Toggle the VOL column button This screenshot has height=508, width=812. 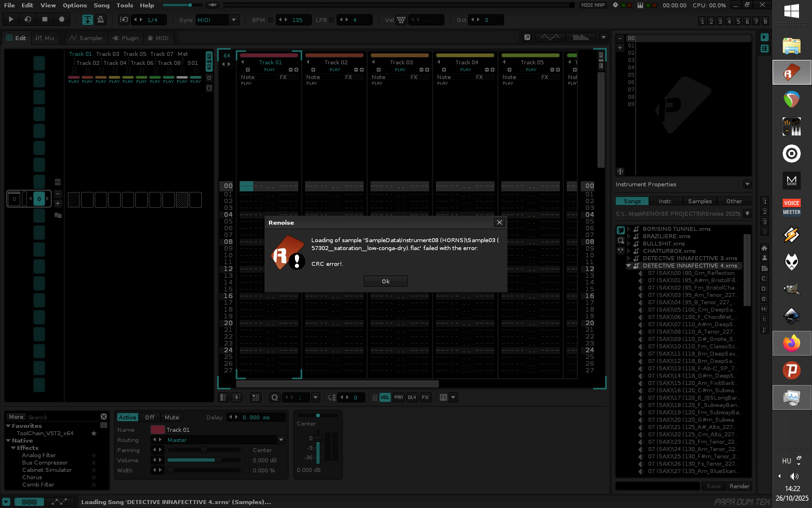tap(385, 397)
